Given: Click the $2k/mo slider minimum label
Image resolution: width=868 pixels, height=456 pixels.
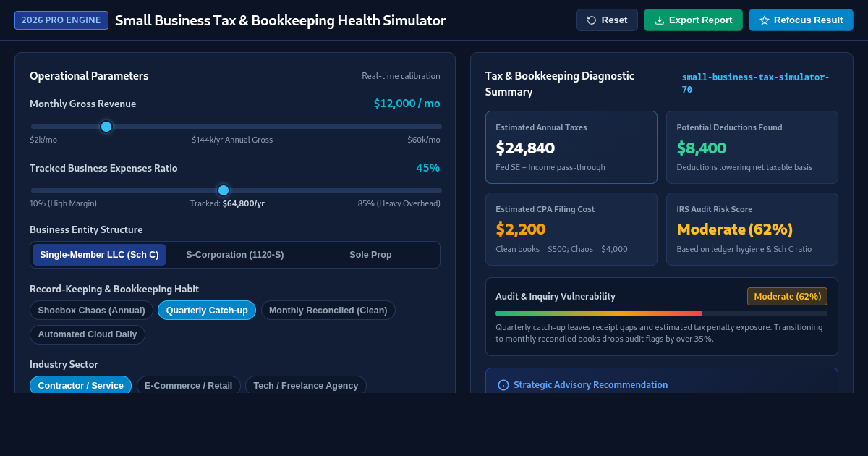Looking at the screenshot, I should [x=43, y=140].
